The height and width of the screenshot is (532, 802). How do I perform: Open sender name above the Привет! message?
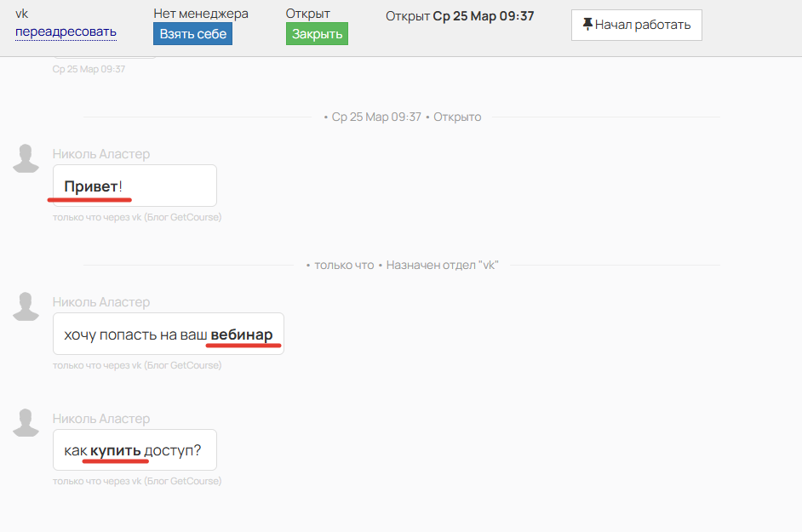tap(100, 154)
